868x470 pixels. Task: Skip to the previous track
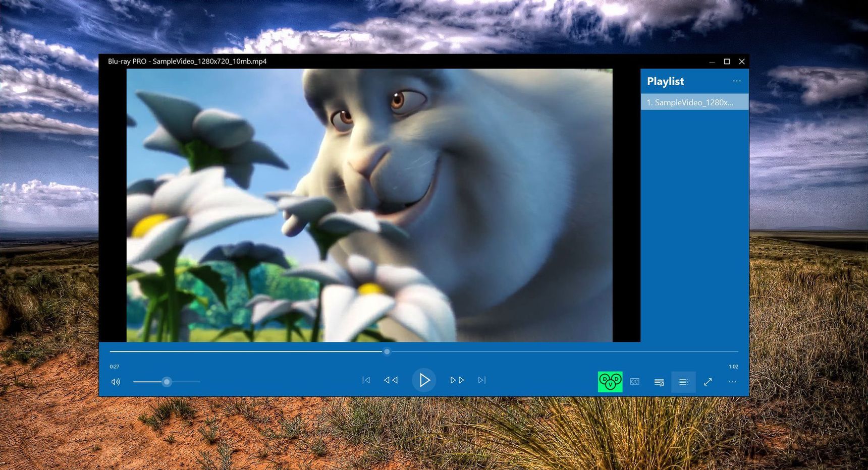366,380
